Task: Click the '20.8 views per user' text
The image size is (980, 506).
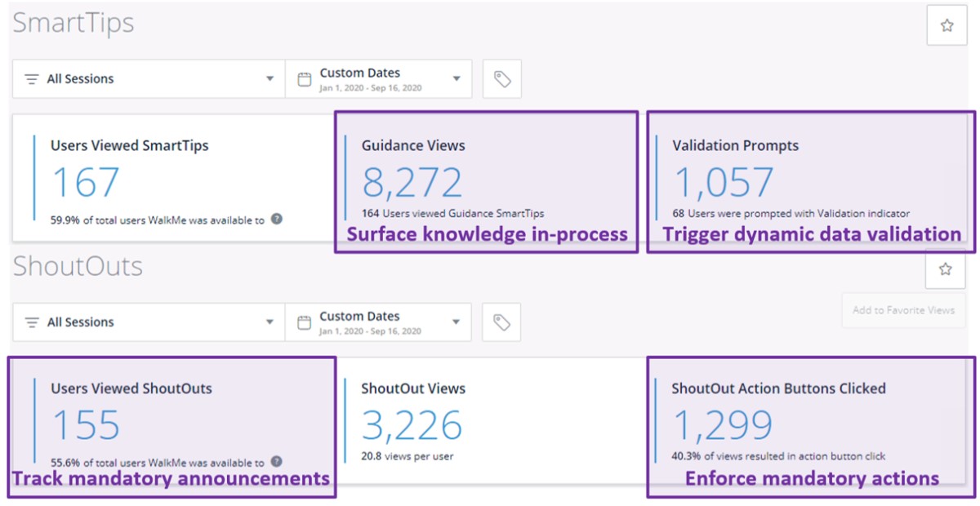Action: click(408, 456)
